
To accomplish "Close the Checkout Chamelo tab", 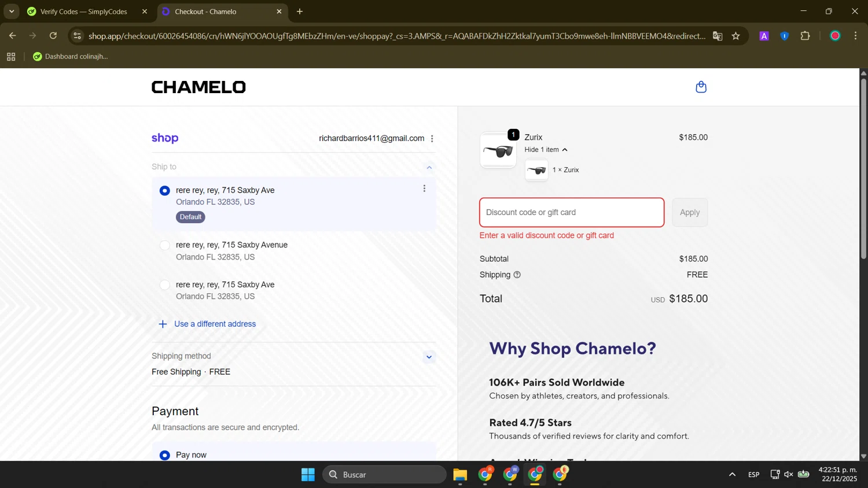I will 279,12.
